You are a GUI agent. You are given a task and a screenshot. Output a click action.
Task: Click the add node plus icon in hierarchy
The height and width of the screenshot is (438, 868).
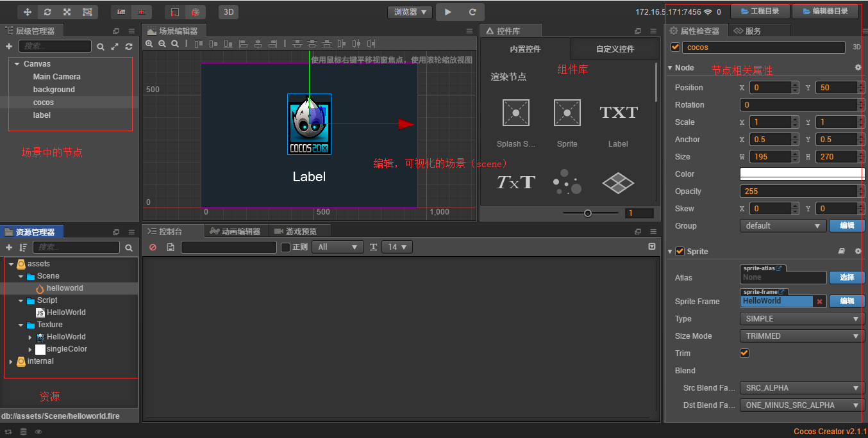point(9,47)
